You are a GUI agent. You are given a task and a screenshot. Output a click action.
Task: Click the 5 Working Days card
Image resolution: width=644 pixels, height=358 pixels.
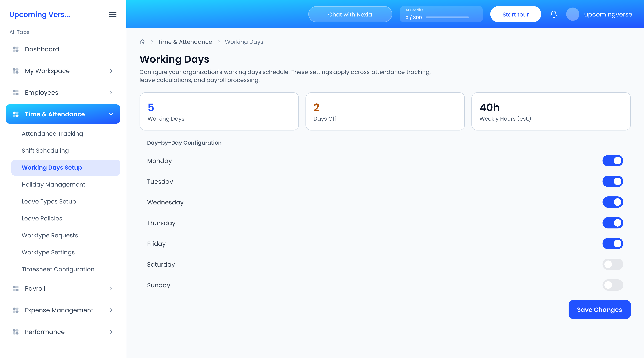pos(219,111)
